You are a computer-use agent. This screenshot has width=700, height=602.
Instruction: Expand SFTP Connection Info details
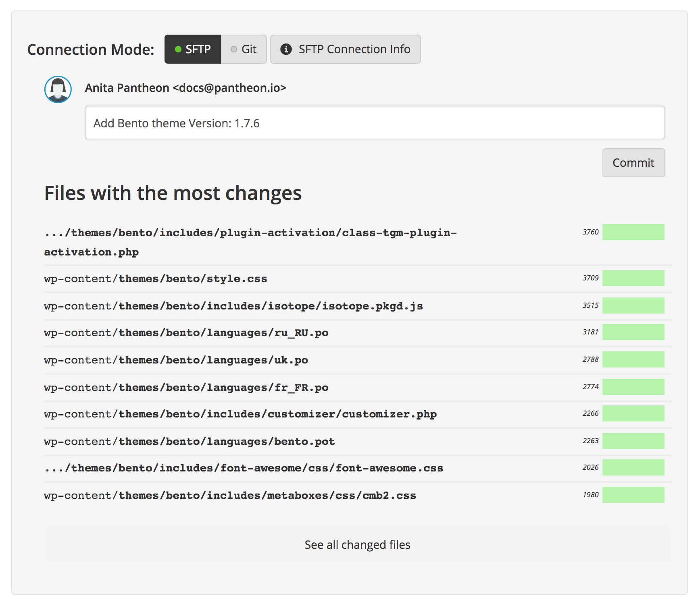(345, 49)
